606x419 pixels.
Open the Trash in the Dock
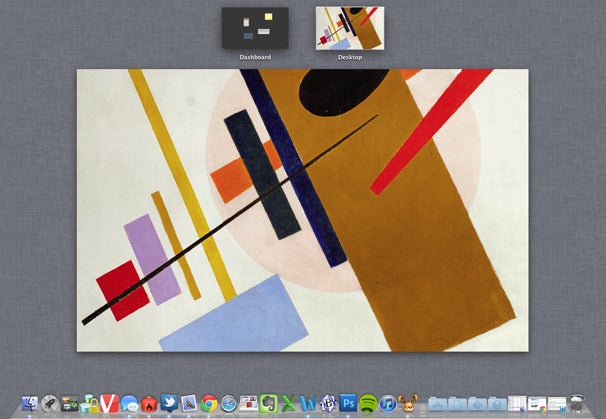pyautogui.click(x=577, y=403)
